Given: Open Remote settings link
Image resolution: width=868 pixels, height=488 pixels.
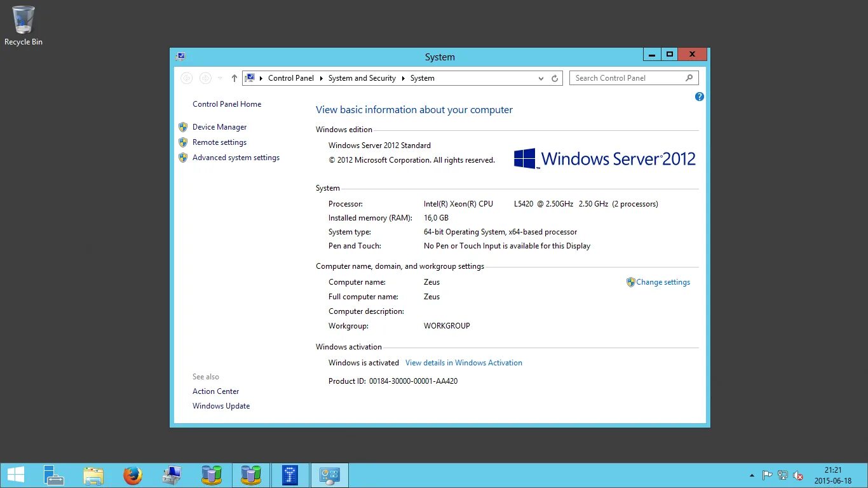Looking at the screenshot, I should tap(219, 142).
